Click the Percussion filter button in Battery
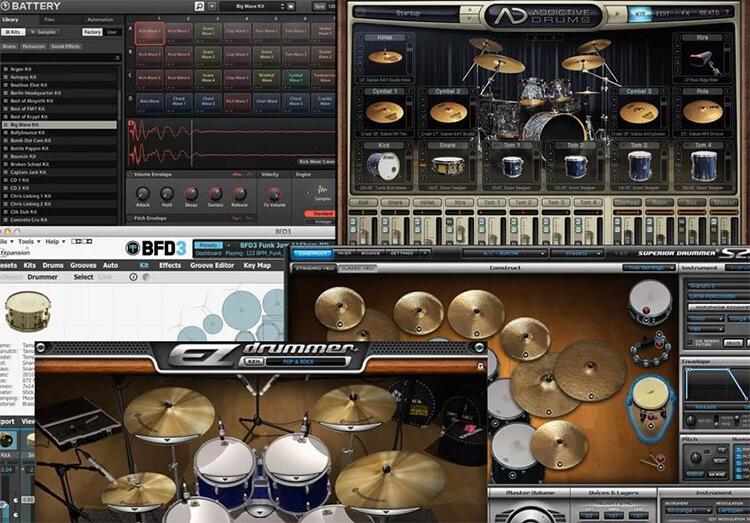 pyautogui.click(x=35, y=46)
